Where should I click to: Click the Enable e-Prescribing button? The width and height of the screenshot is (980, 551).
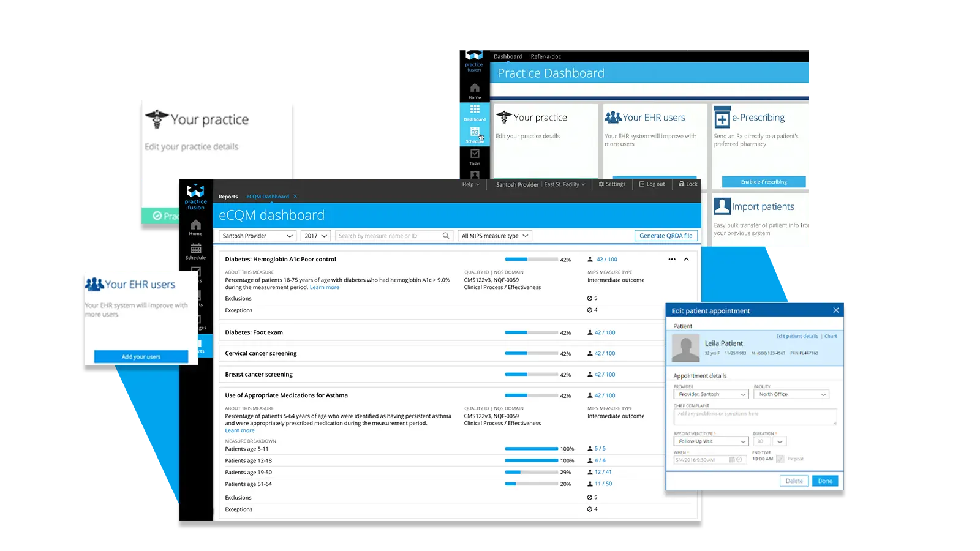pyautogui.click(x=764, y=182)
